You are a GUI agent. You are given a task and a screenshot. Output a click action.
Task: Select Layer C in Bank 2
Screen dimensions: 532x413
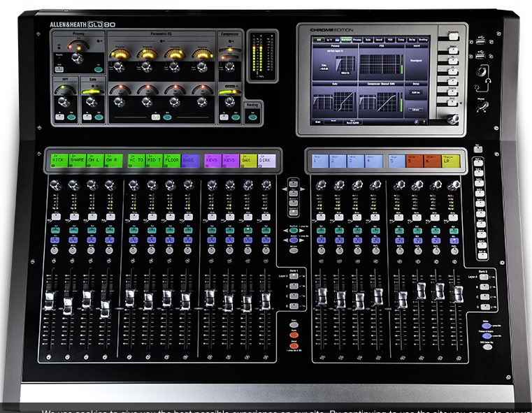484,297
